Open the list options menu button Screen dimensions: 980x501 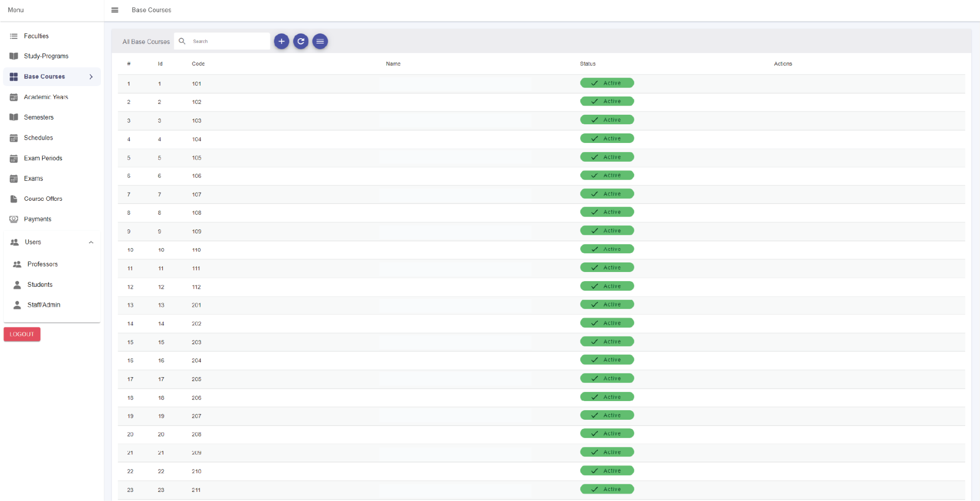[320, 42]
